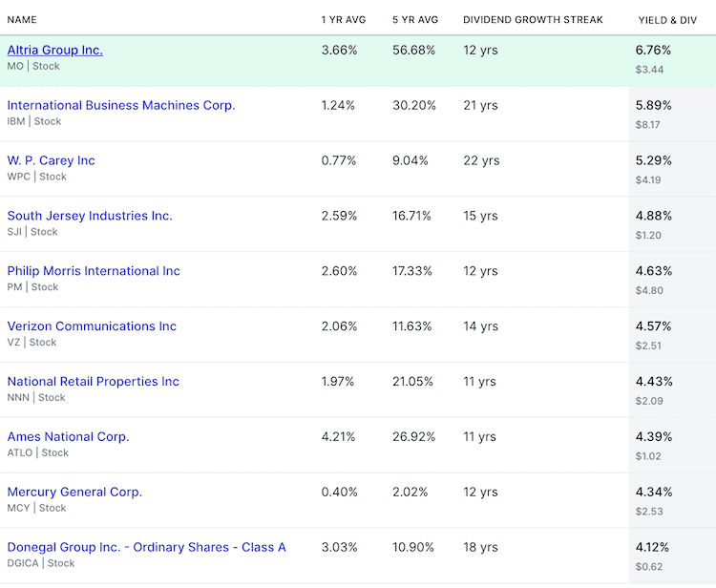
Task: Click W. P. Carey's 5.29% yield cell
Action: (x=654, y=160)
